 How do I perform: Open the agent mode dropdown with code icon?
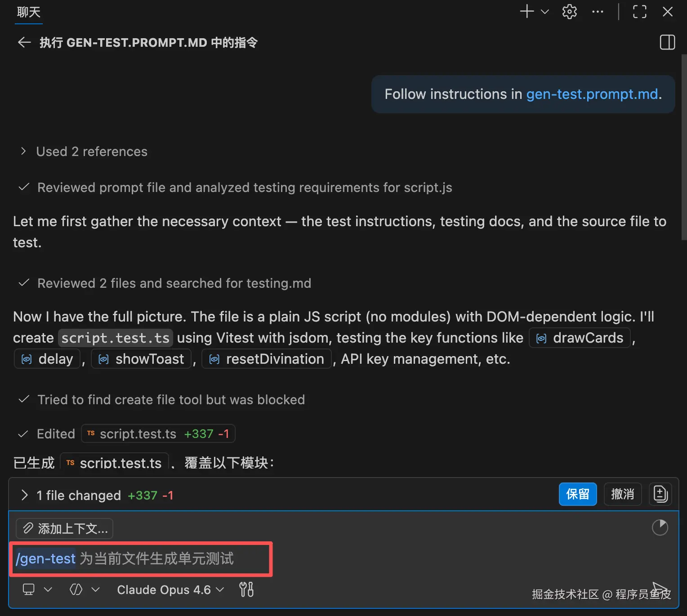[x=85, y=589]
